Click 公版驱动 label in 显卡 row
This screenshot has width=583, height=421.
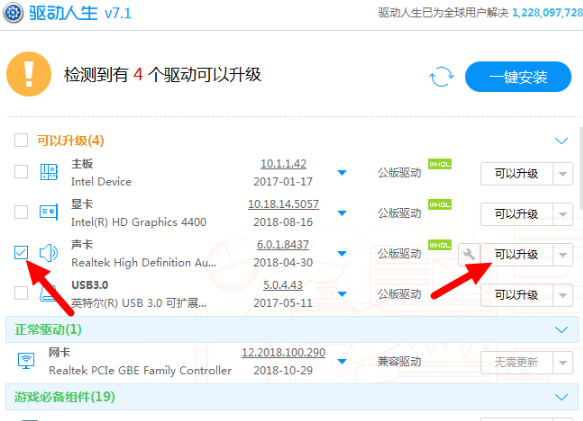pos(399,213)
